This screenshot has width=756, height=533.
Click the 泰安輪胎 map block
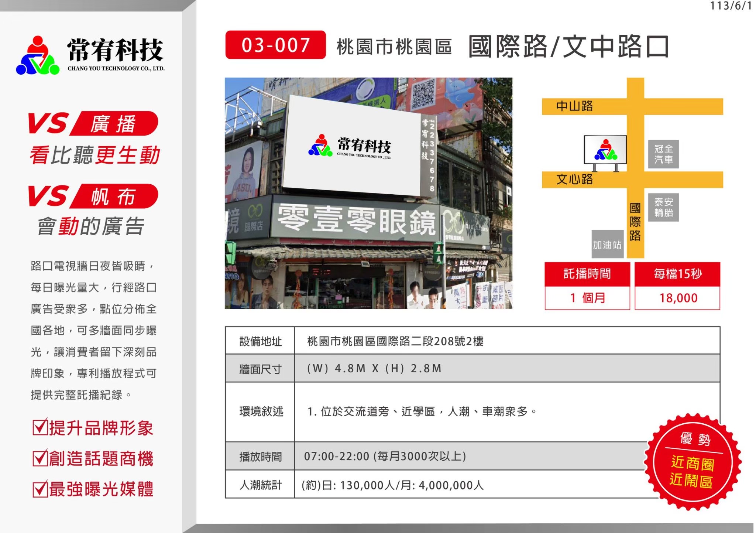[663, 207]
